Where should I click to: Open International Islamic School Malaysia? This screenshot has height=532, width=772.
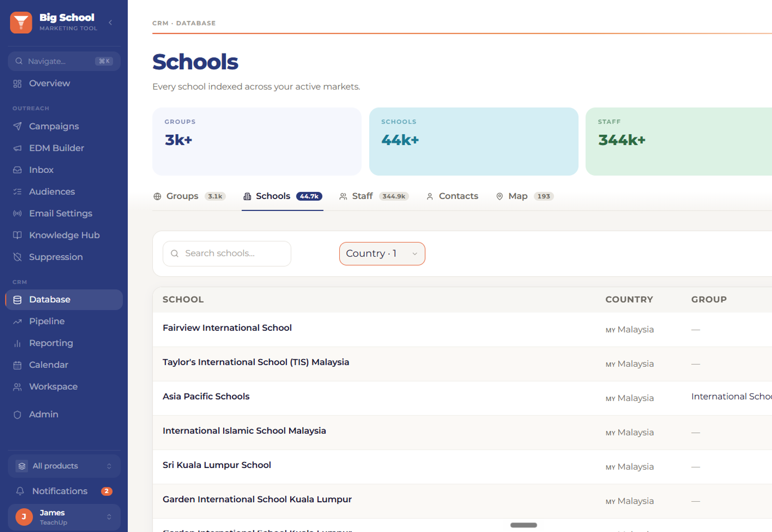tap(462, 432)
